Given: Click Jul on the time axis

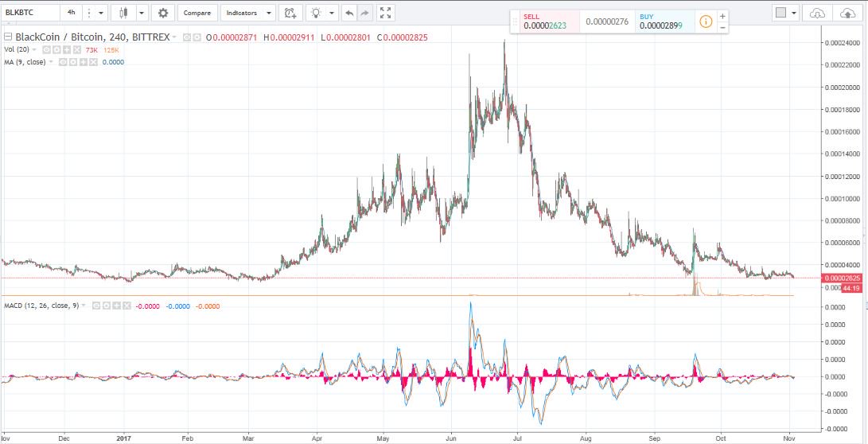Looking at the screenshot, I should [517, 437].
